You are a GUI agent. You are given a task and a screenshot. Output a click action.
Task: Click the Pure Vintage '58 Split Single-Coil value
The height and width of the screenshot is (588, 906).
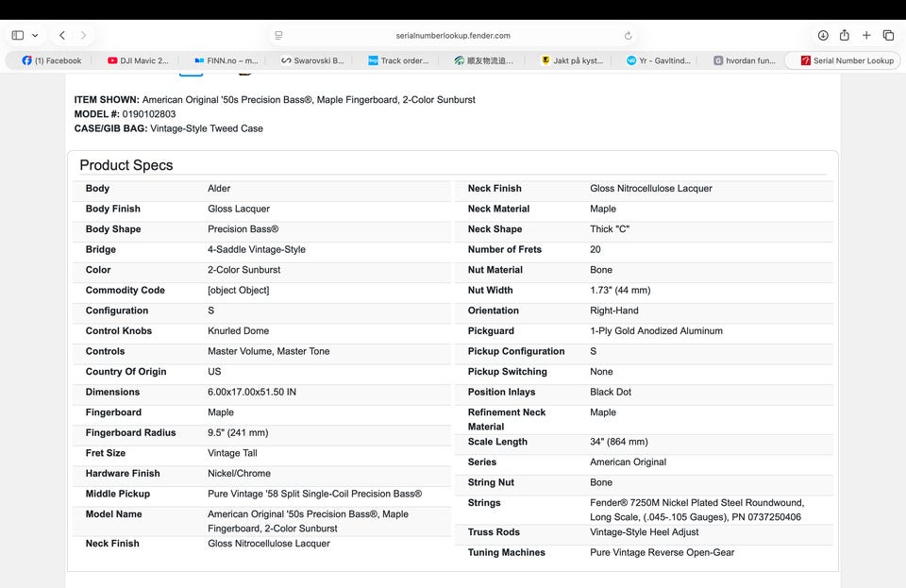tap(315, 494)
